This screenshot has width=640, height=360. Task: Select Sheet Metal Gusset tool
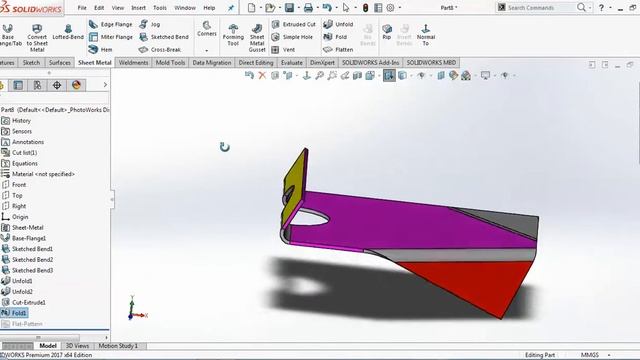(257, 38)
